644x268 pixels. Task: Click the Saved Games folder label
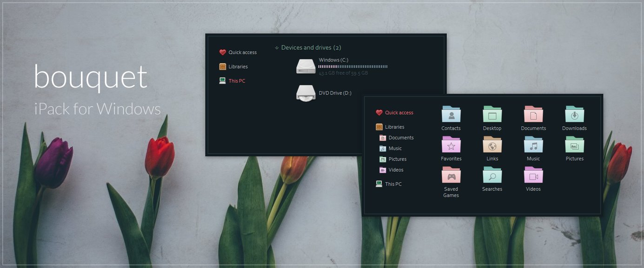click(451, 192)
